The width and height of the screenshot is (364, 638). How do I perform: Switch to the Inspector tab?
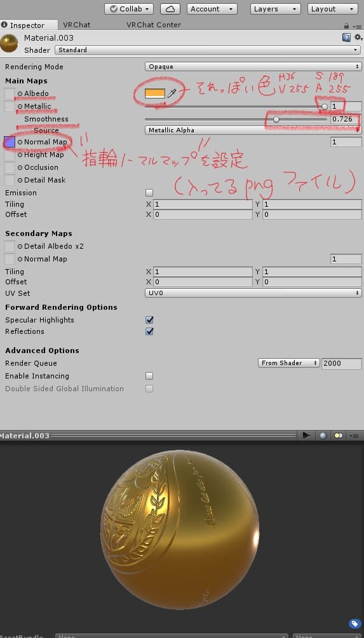click(x=29, y=25)
